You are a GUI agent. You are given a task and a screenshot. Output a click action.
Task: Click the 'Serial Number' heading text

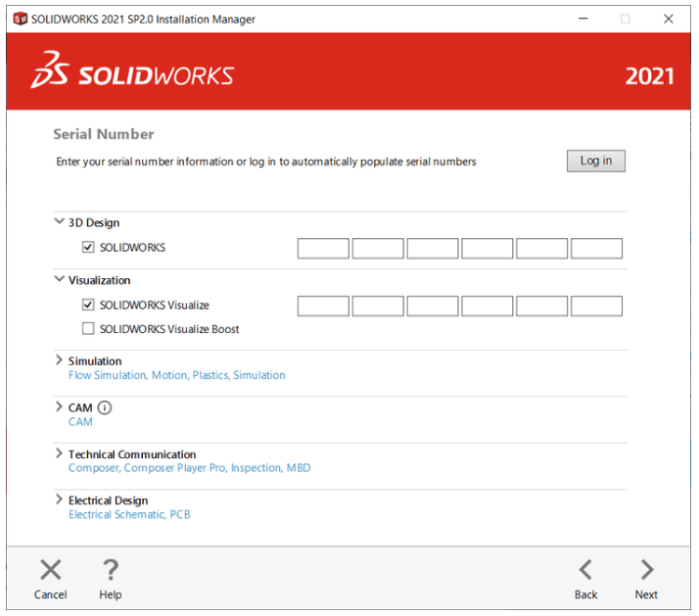pyautogui.click(x=104, y=134)
